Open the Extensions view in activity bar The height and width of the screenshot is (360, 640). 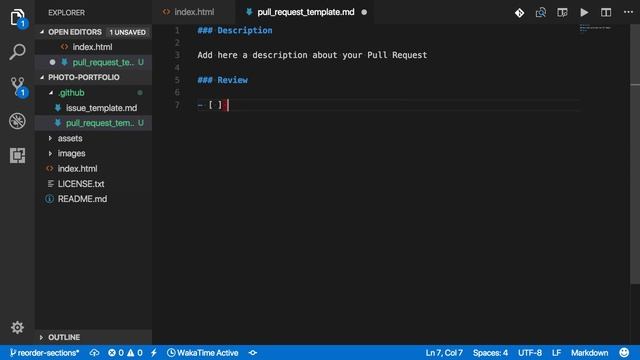(x=17, y=156)
